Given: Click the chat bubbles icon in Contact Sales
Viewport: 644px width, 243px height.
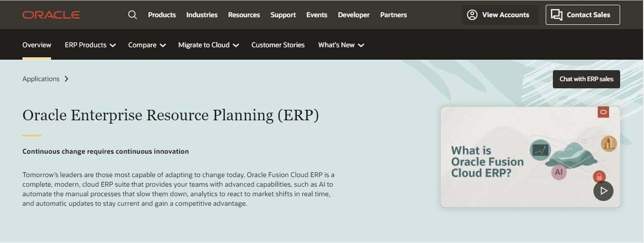Looking at the screenshot, I should 556,15.
